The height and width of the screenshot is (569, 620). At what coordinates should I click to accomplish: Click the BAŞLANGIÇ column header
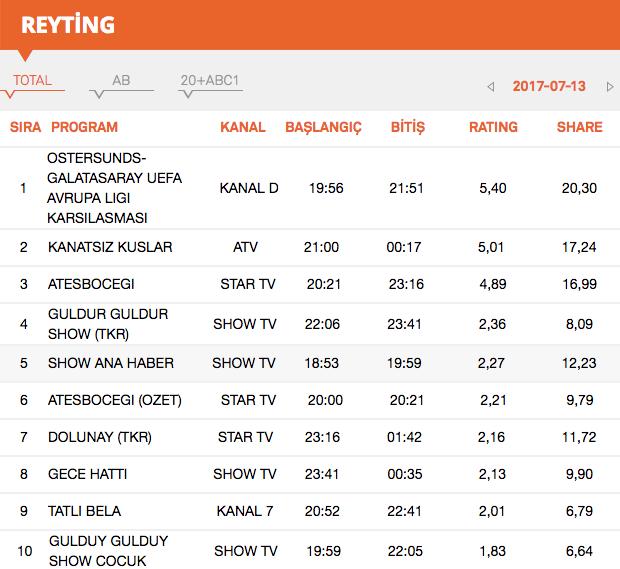(323, 128)
